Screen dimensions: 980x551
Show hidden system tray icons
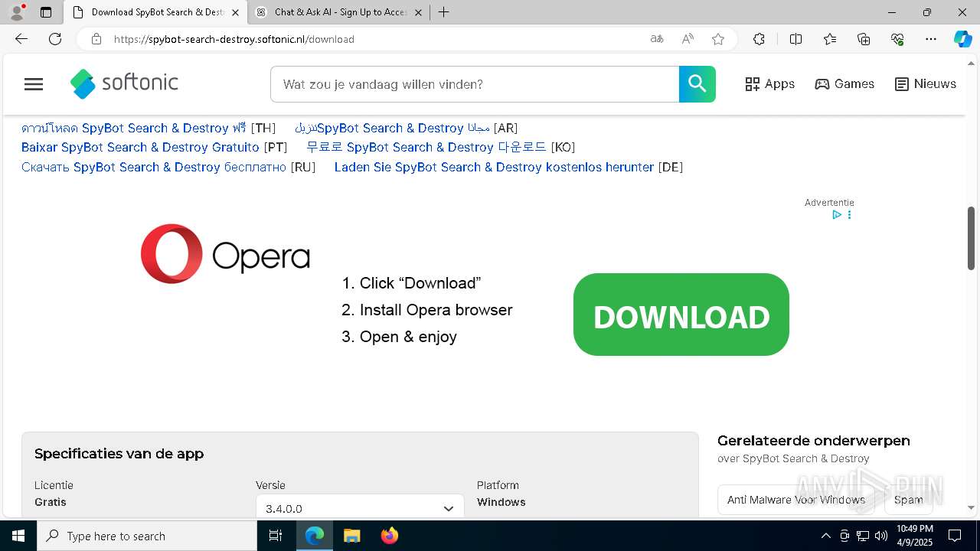pyautogui.click(x=825, y=536)
